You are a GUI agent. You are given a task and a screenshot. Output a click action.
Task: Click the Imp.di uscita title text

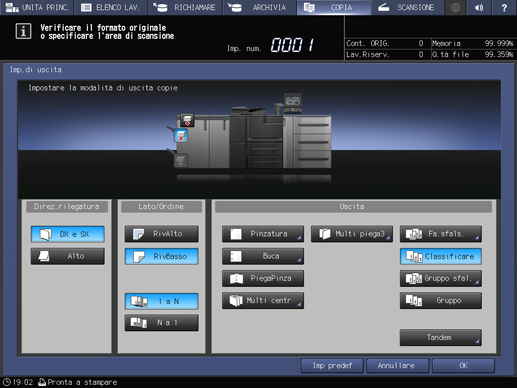[x=36, y=70]
